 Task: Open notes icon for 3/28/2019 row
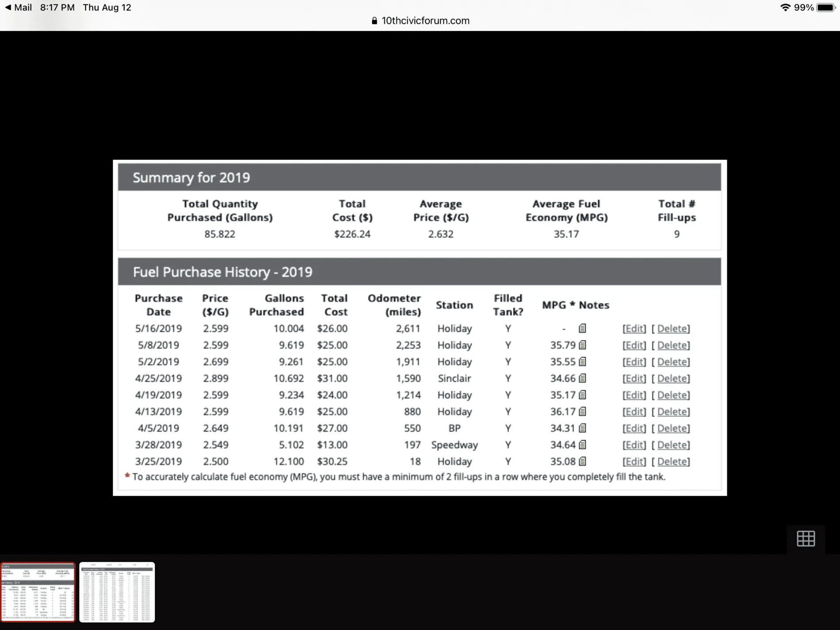point(582,445)
